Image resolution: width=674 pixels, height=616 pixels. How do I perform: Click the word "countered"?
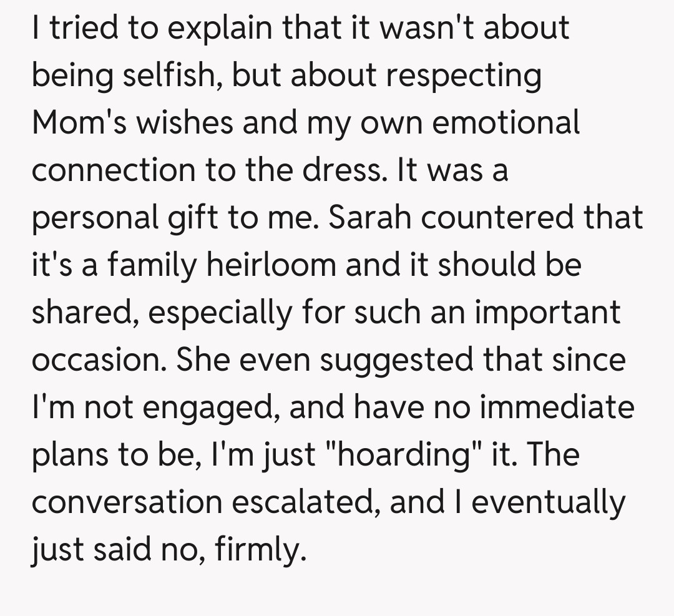489,217
